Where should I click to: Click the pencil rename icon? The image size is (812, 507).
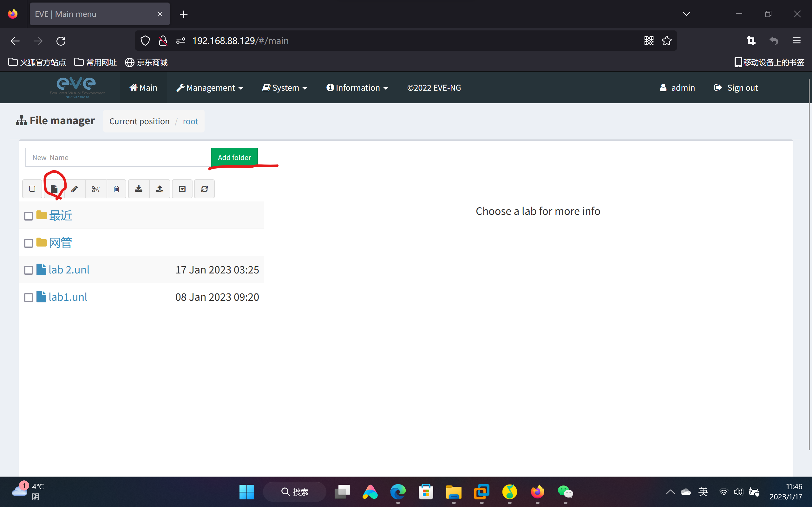coord(75,189)
